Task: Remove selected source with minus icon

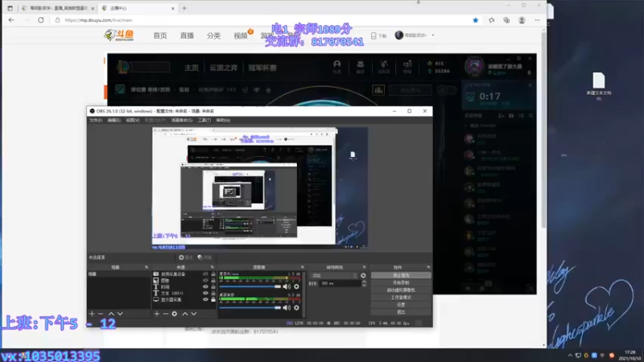Action: pyautogui.click(x=166, y=314)
